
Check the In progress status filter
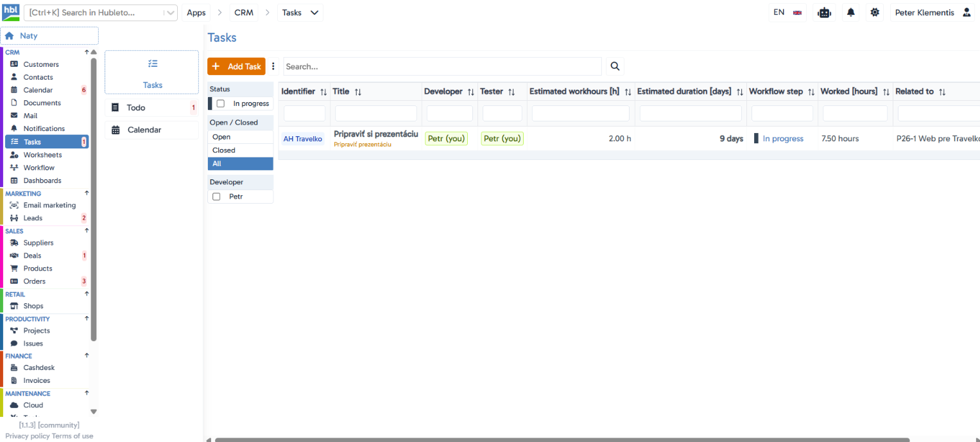[221, 103]
